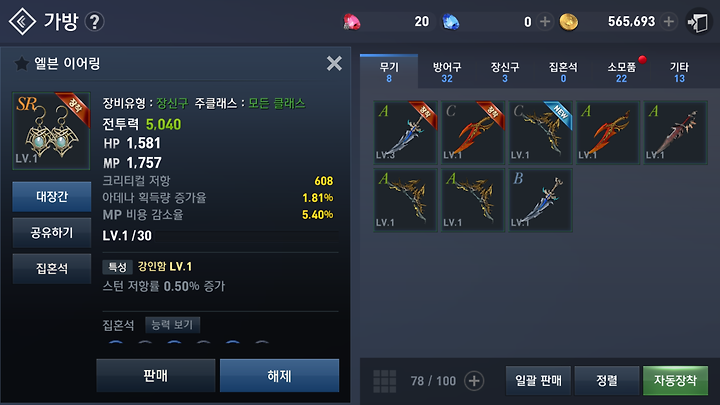Select the NEW grade C bow item

click(540, 132)
